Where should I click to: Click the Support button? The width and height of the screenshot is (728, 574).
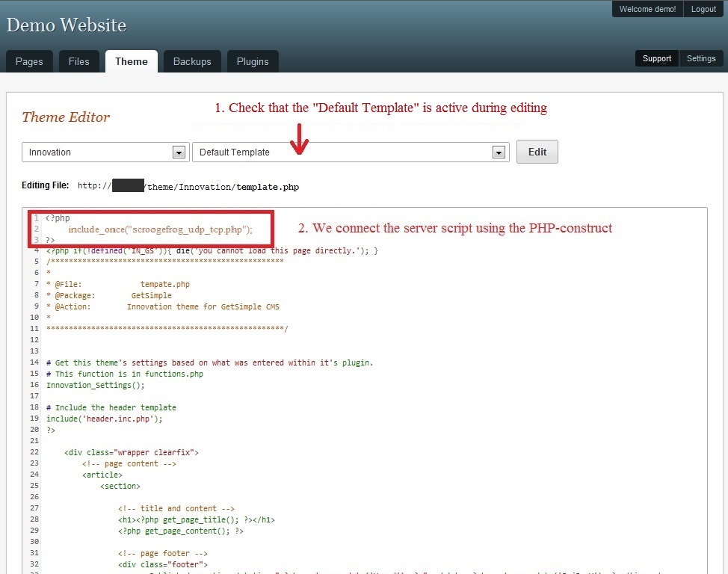coord(656,58)
